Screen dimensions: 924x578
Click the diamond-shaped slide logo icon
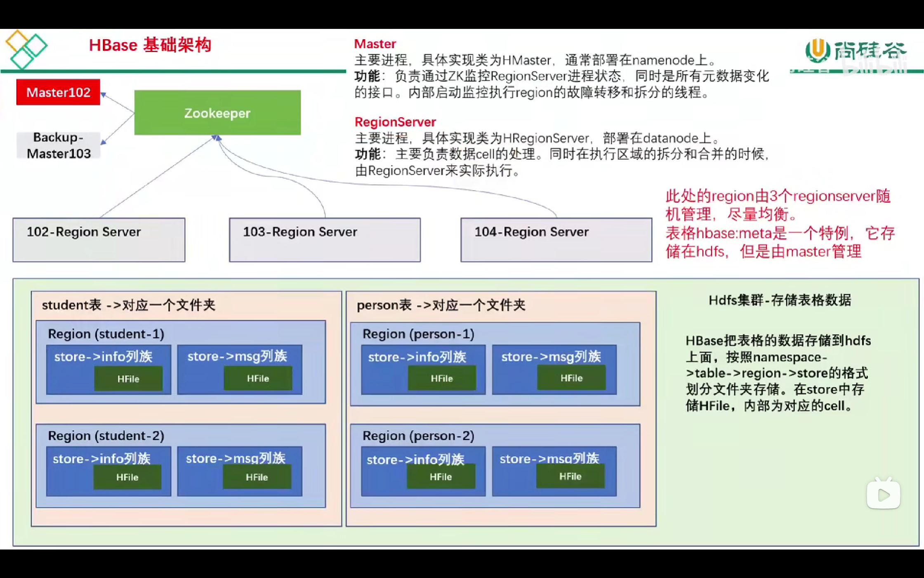click(26, 49)
